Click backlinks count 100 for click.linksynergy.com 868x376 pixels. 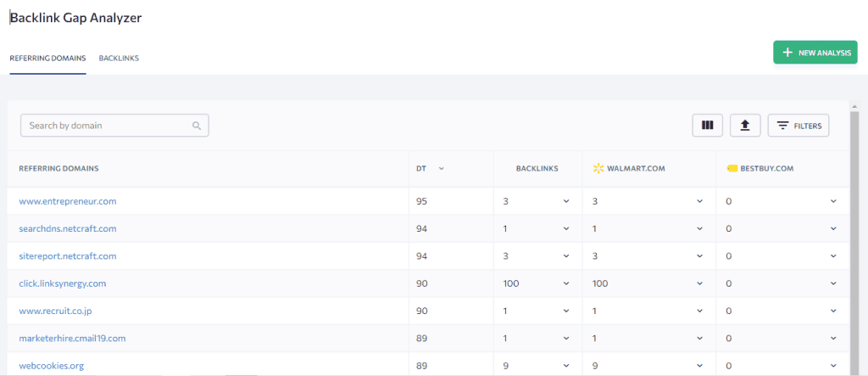(510, 283)
